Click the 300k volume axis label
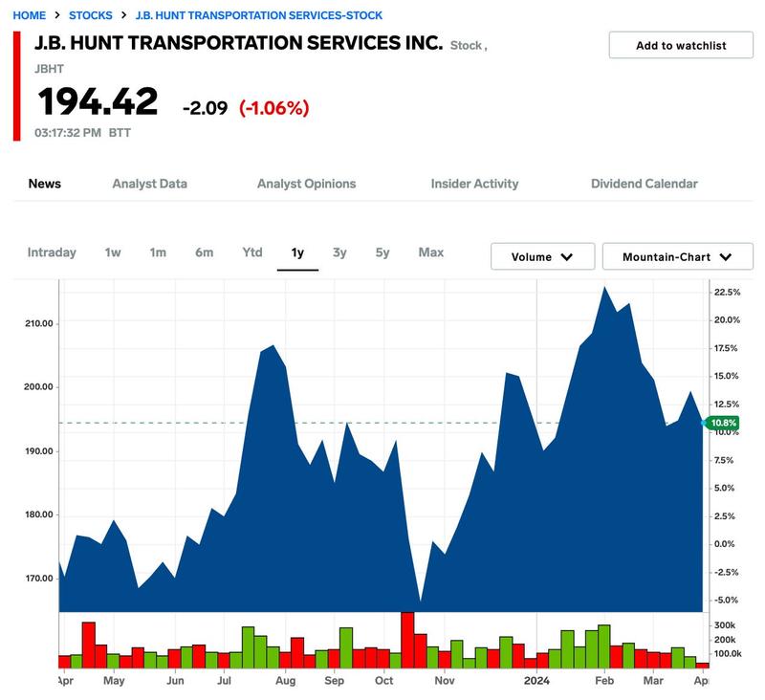 (725, 625)
